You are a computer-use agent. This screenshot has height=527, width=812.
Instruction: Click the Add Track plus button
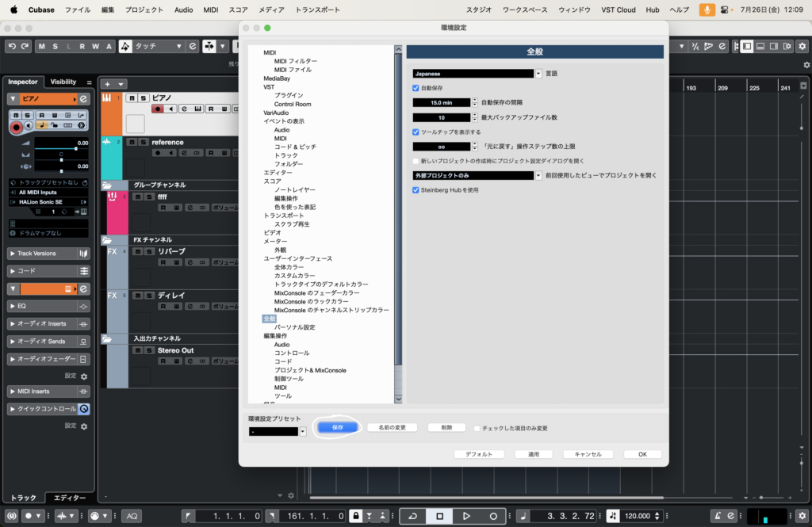click(x=108, y=84)
